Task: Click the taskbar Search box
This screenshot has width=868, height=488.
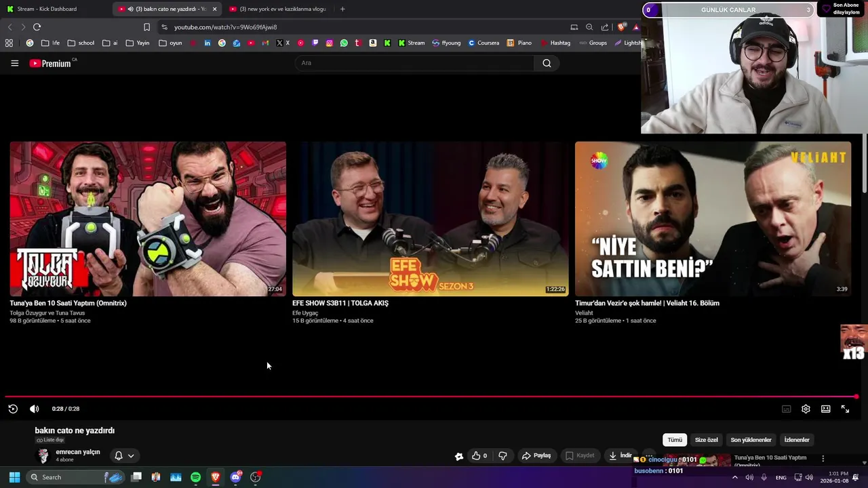Action: point(76,477)
